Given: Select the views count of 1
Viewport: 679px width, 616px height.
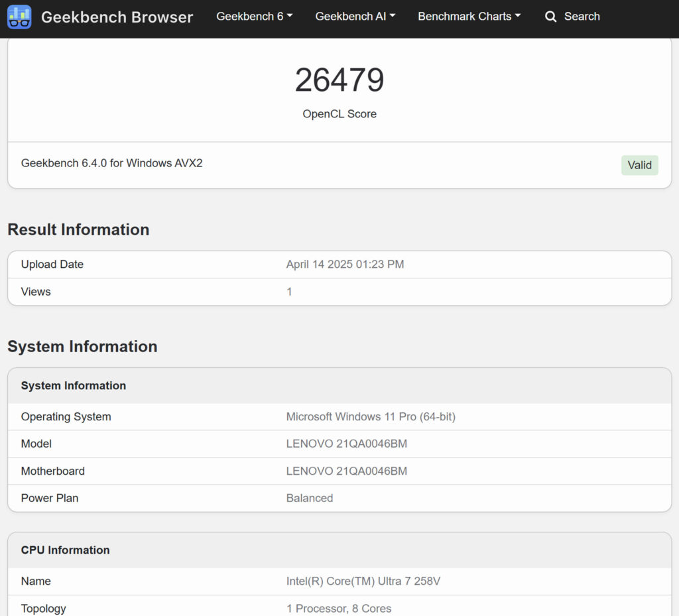Looking at the screenshot, I should coord(289,292).
